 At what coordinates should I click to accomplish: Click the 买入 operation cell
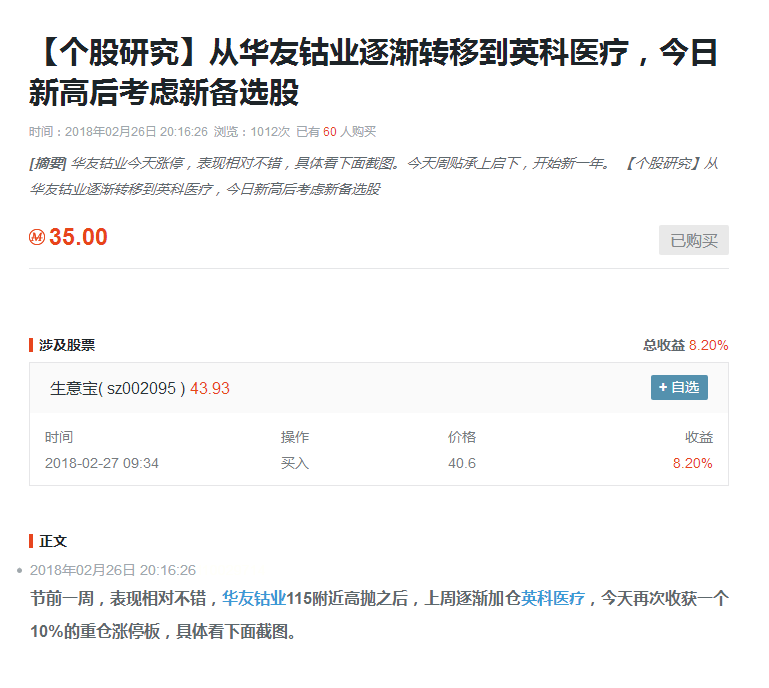[295, 463]
